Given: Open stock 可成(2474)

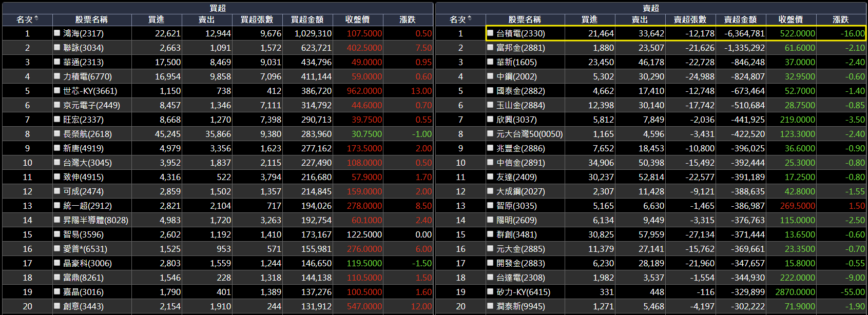Looking at the screenshot, I should coord(83,191).
